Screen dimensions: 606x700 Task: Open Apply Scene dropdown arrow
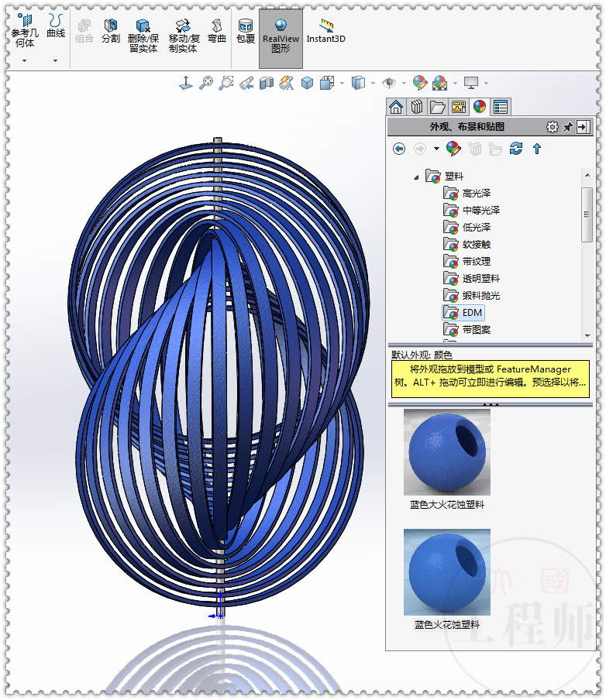(456, 83)
